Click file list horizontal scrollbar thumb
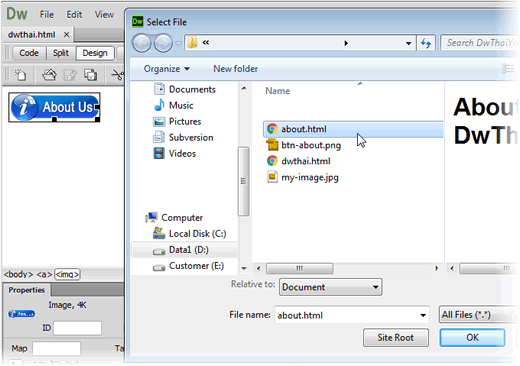Viewport: 520px width, 366px height. [x=300, y=268]
